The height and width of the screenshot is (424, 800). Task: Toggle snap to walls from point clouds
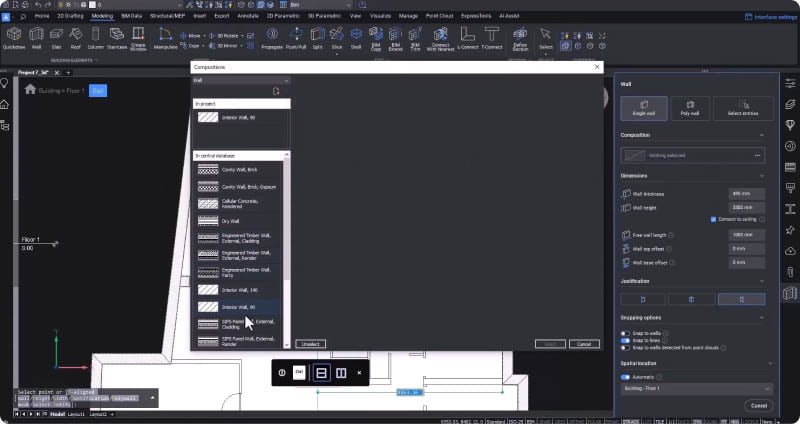(x=625, y=347)
